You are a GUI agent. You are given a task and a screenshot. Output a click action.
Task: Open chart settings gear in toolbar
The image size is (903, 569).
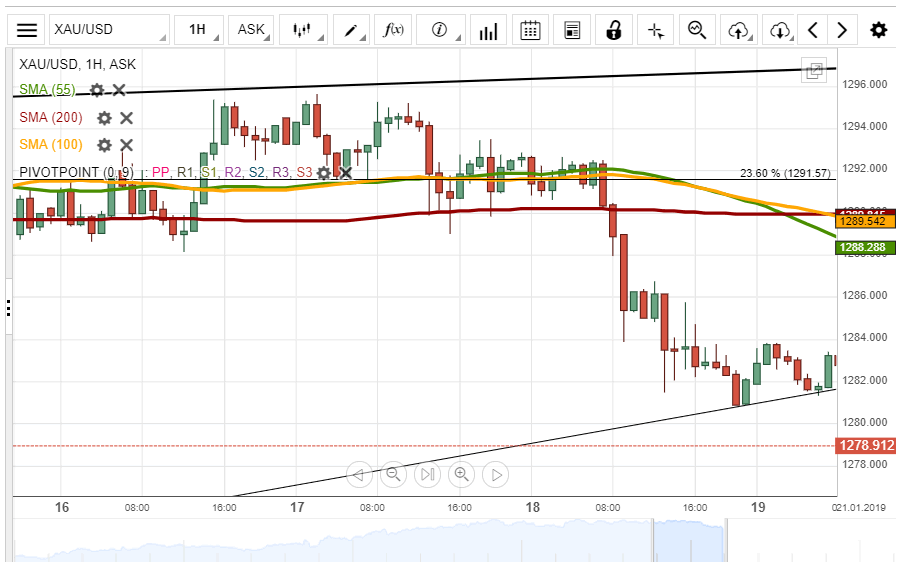click(x=879, y=30)
